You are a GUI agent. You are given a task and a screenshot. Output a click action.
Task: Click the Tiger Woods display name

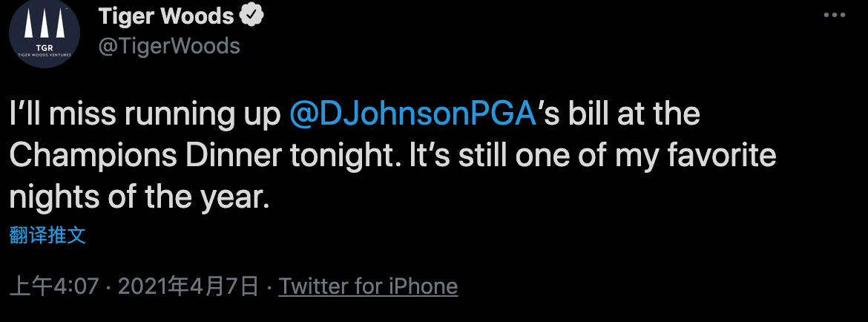point(166,16)
